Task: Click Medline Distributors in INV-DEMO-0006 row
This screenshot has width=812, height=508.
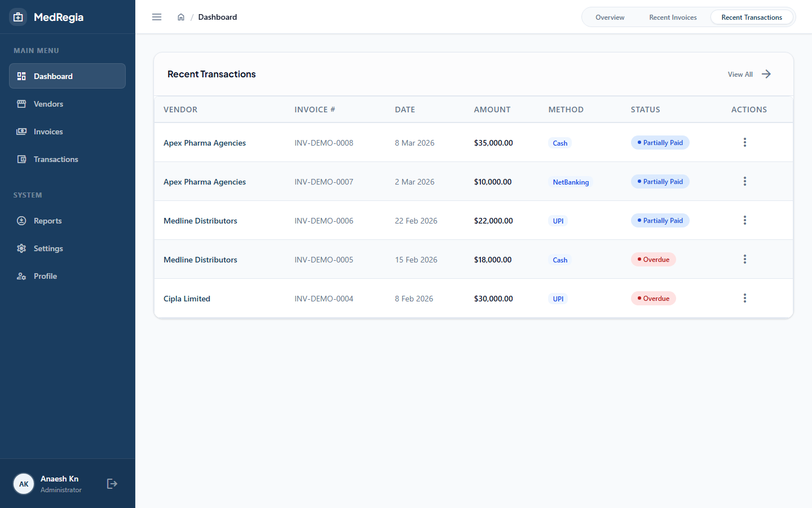Action: click(x=200, y=221)
